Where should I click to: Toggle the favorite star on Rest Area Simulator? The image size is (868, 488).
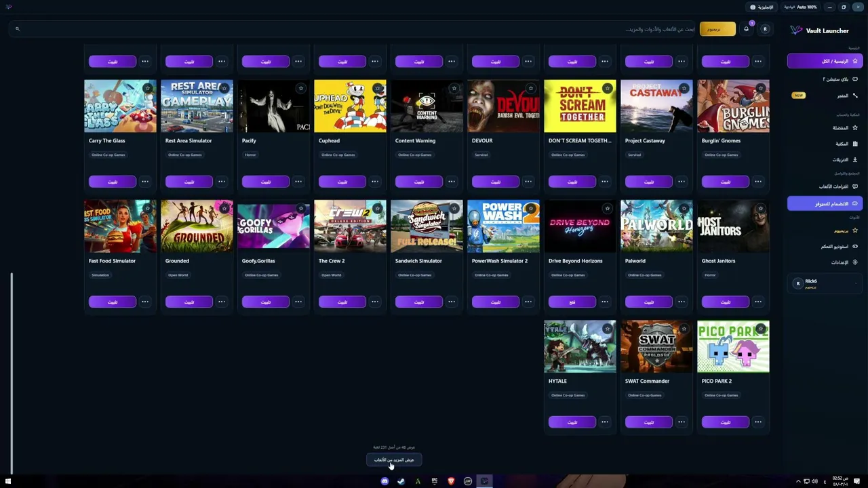224,88
